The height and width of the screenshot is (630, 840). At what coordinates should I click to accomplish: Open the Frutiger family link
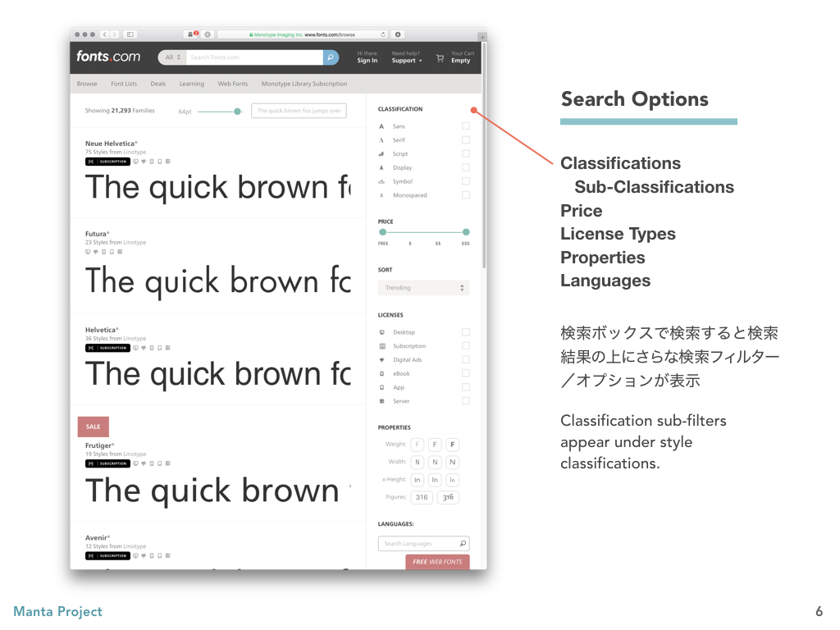(99, 445)
